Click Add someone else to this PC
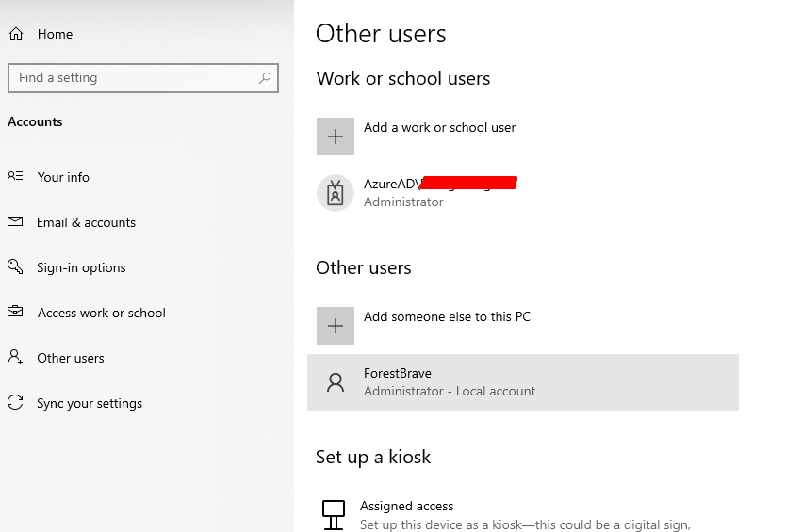The height and width of the screenshot is (532, 786). point(447,316)
